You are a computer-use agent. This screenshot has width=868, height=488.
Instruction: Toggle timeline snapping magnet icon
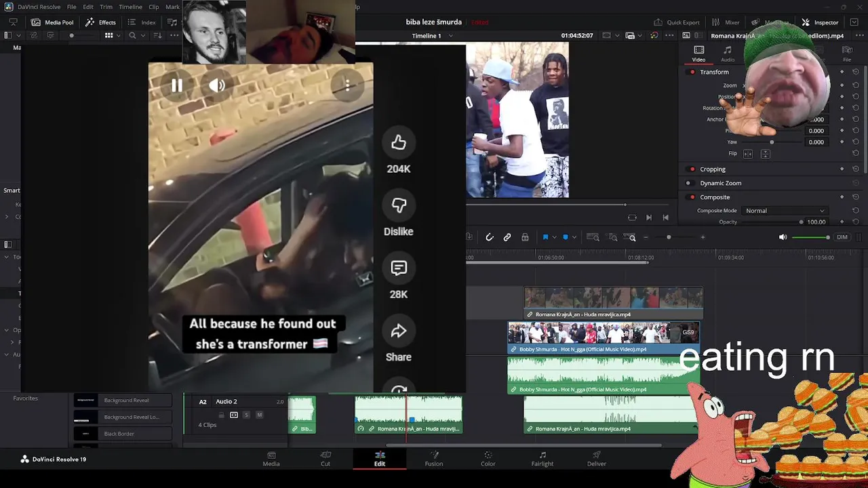point(490,237)
